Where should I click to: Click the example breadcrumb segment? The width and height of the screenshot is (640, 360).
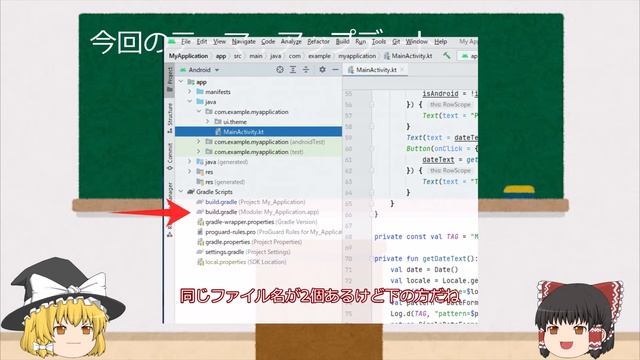(319, 56)
